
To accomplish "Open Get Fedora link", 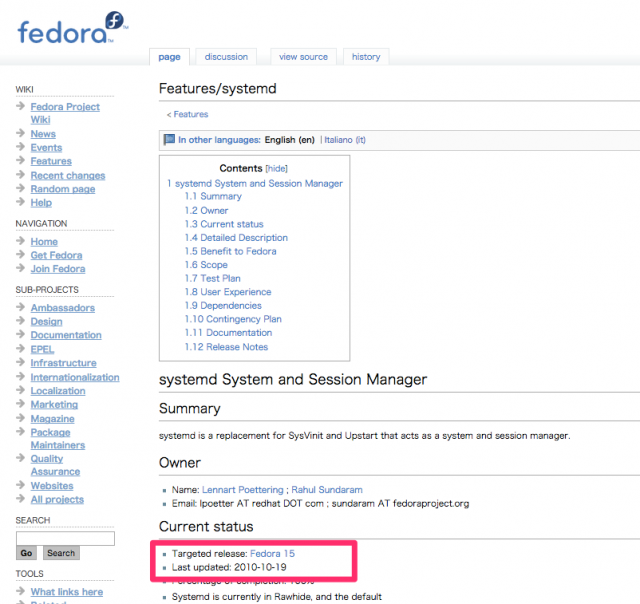I will [x=56, y=255].
